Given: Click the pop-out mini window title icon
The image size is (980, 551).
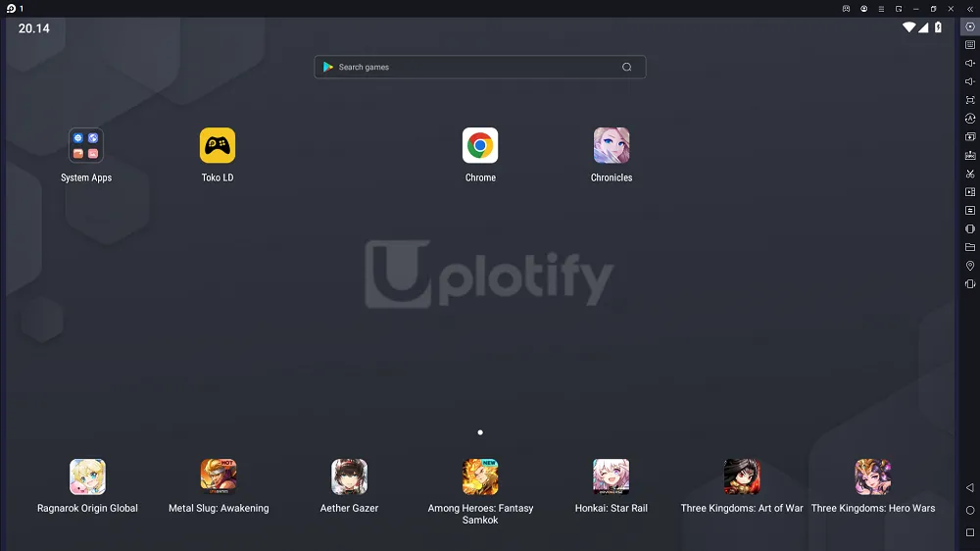Looking at the screenshot, I should [x=899, y=9].
